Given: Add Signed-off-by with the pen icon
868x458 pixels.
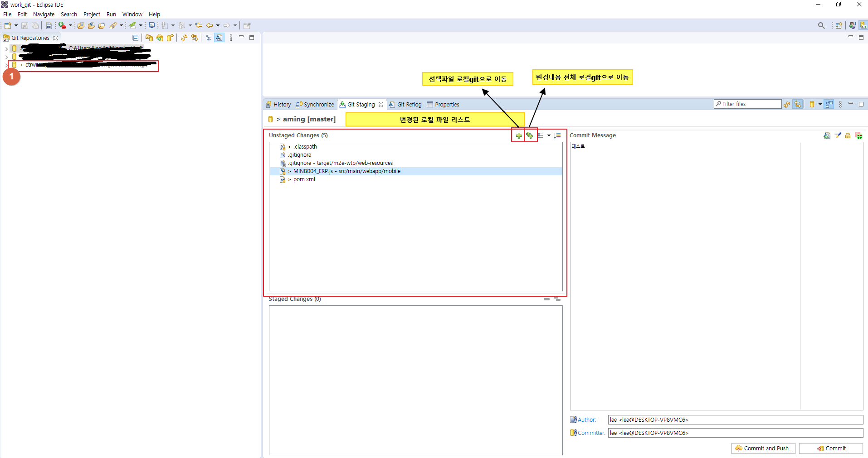Looking at the screenshot, I should 838,135.
